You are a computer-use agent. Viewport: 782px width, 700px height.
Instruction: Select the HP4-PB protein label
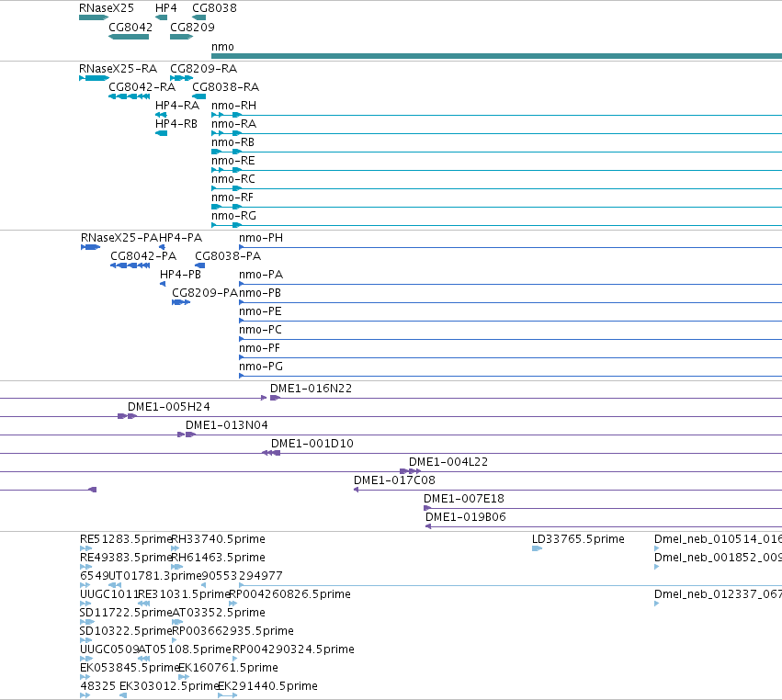click(180, 275)
